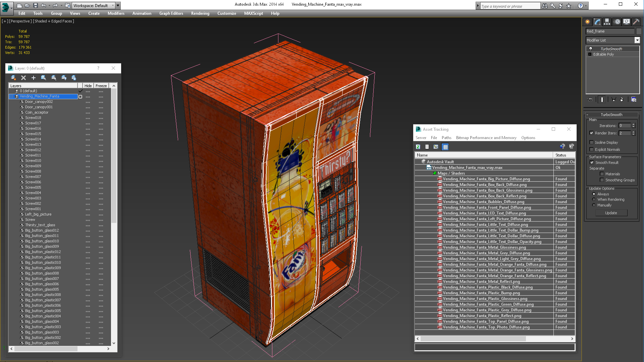Open the Shaded + Edged Faces viewport menu
The width and height of the screenshot is (644, 362).
tap(53, 21)
